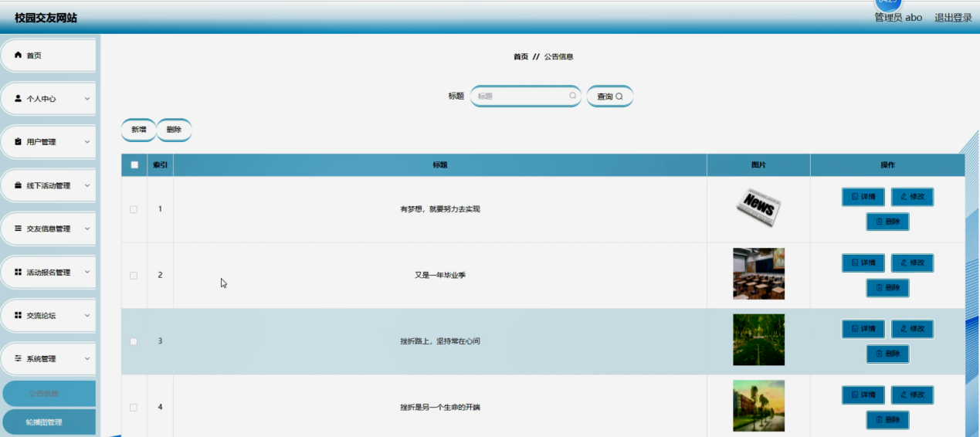This screenshot has height=437, width=980.
Task: Open 详情 for 又是一年毕业季
Action: [863, 263]
